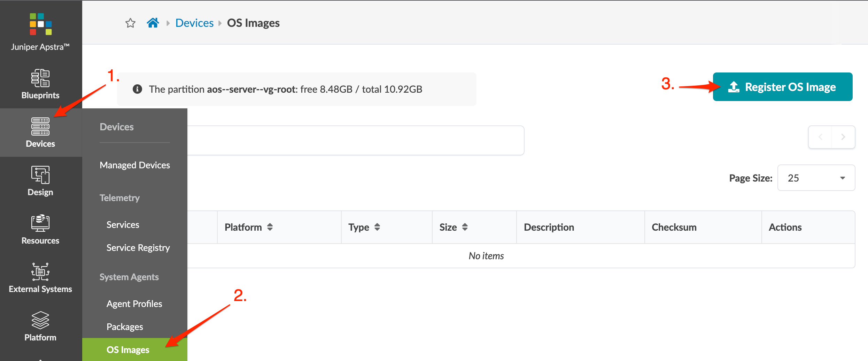Open Managed Devices menu item
This screenshot has height=361, width=868.
point(135,165)
